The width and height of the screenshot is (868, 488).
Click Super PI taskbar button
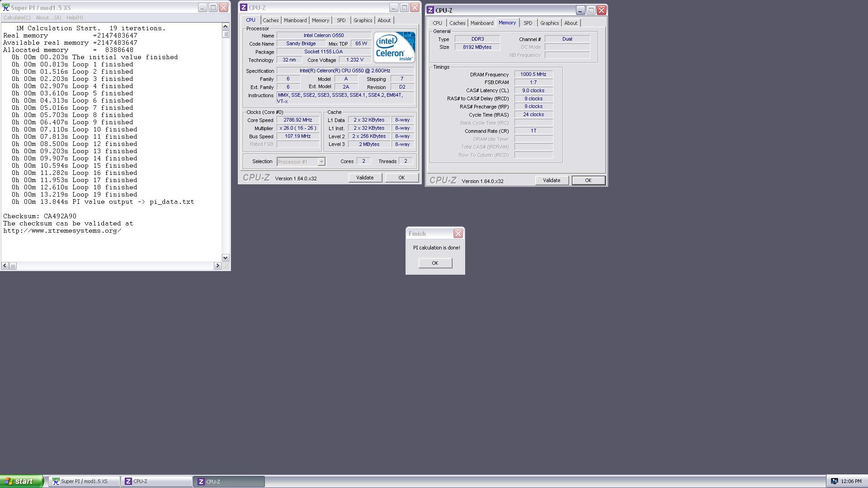point(85,482)
